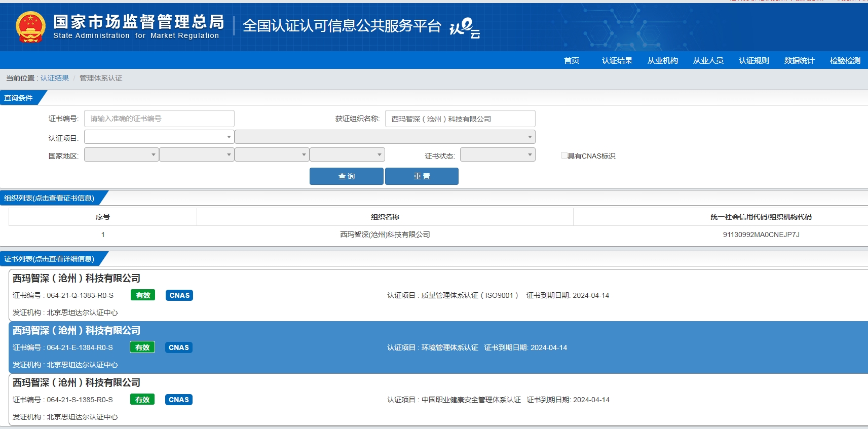Open 从业人员 navigation menu

coord(708,60)
